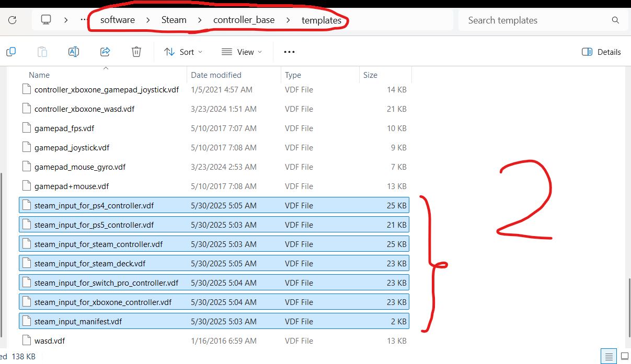Switch to Details list view icon
This screenshot has height=364, width=631.
coord(607,357)
